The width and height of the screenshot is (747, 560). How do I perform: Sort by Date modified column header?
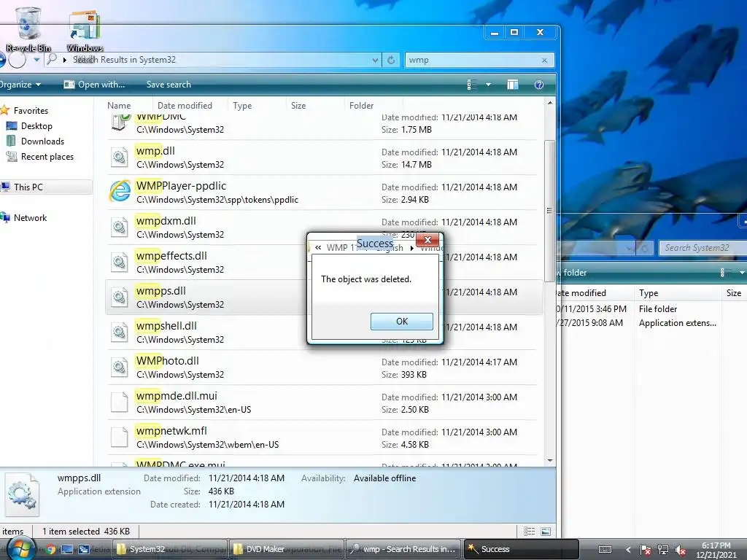click(x=185, y=106)
